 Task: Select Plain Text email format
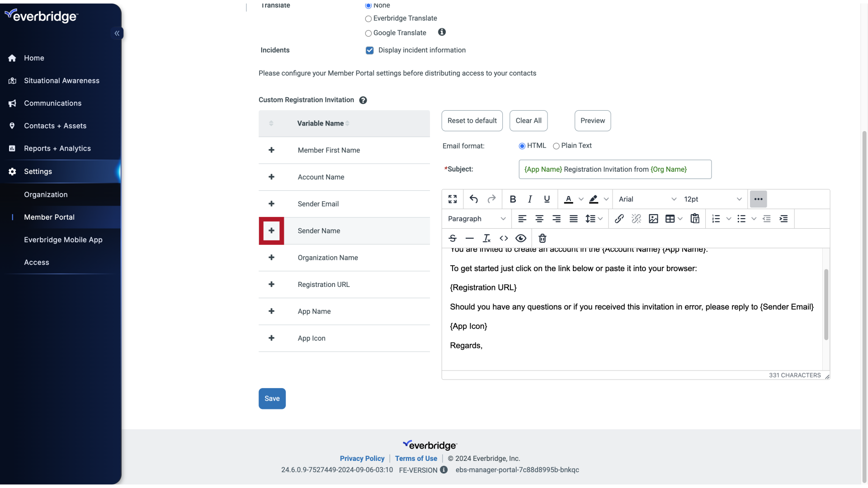pyautogui.click(x=557, y=146)
